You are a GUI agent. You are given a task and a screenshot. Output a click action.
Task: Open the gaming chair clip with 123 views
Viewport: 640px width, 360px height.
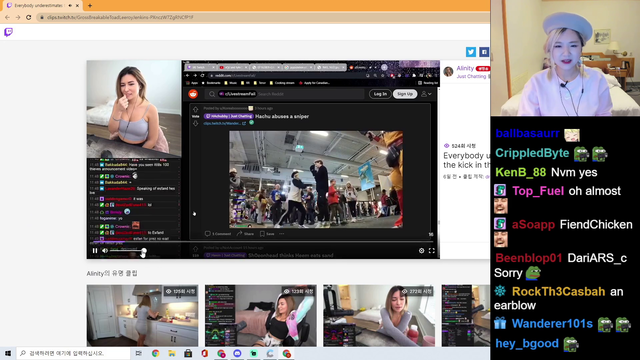click(x=261, y=316)
